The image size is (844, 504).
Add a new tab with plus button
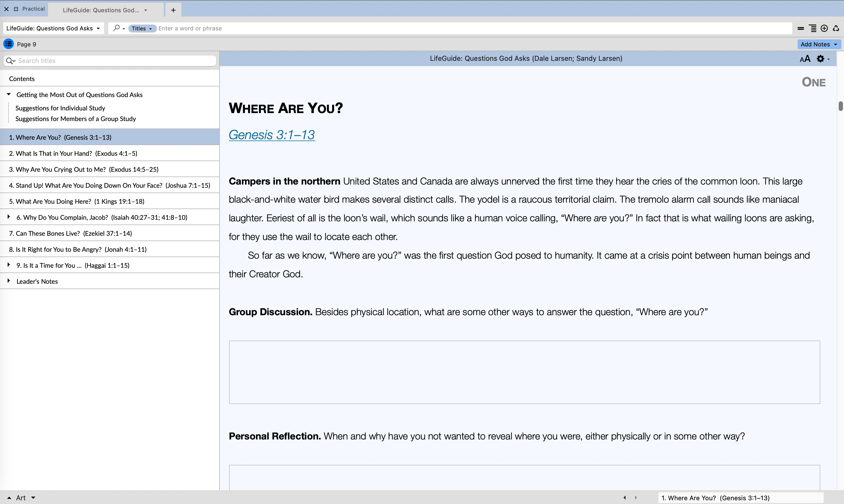click(173, 10)
